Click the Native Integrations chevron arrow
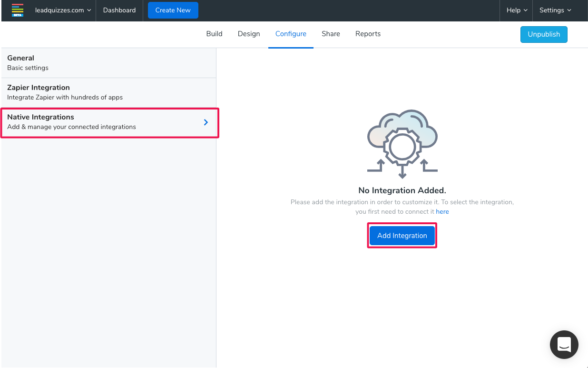Viewport: 588px width, 368px height. coord(206,122)
